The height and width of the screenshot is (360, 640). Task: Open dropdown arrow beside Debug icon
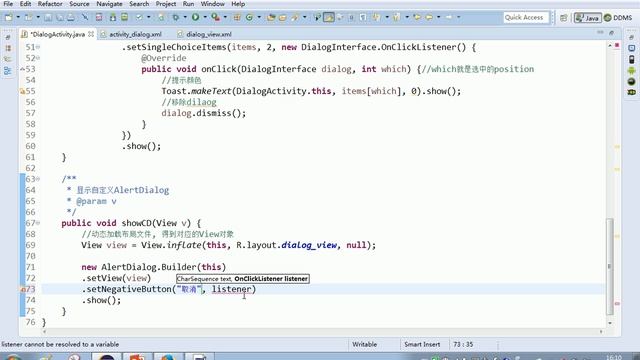(x=185, y=17)
